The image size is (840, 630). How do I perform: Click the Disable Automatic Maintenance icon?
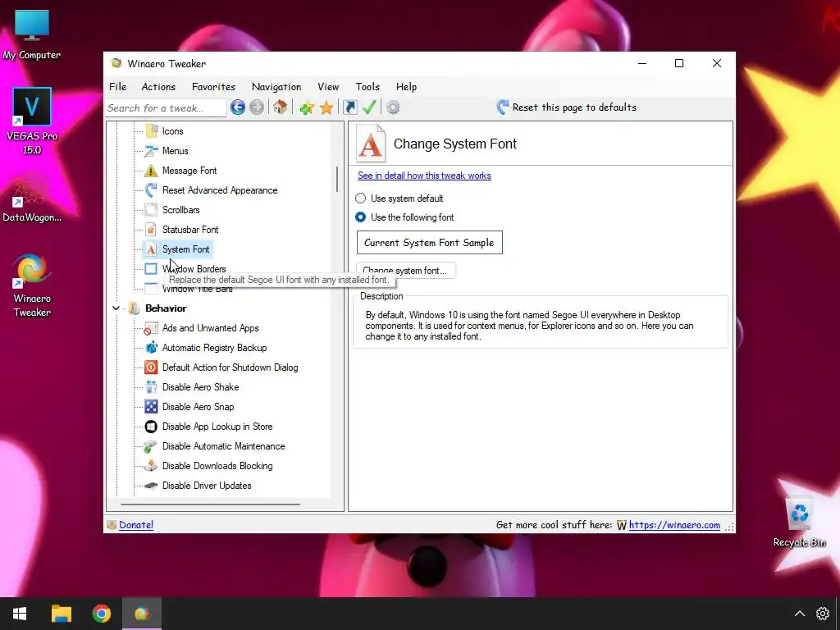(x=152, y=446)
